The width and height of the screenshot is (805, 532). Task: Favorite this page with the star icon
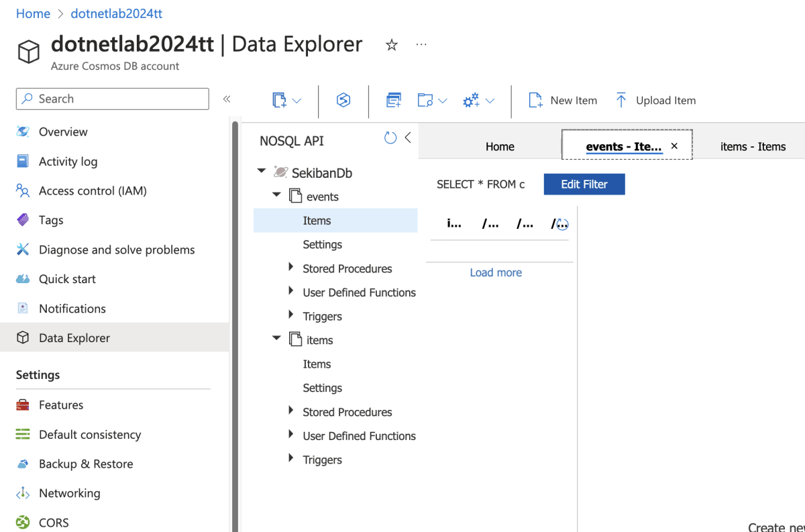[392, 45]
